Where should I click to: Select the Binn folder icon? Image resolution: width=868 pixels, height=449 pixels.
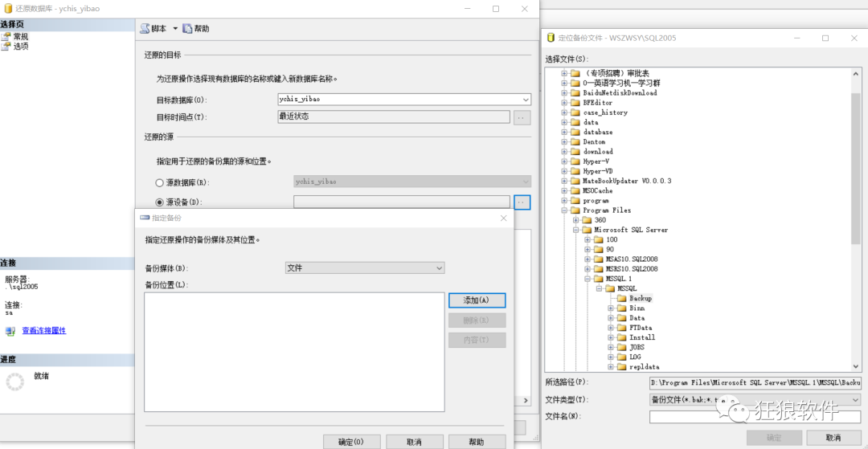(621, 308)
